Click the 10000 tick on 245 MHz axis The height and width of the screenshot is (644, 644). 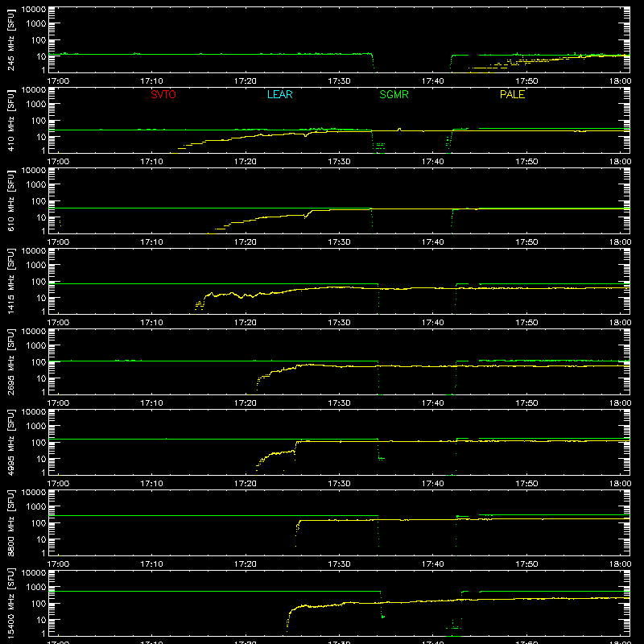34,10
